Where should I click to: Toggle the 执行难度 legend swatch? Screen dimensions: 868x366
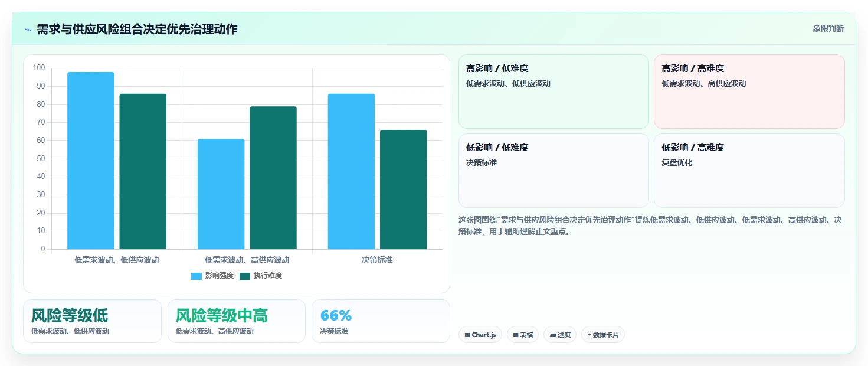click(x=245, y=276)
